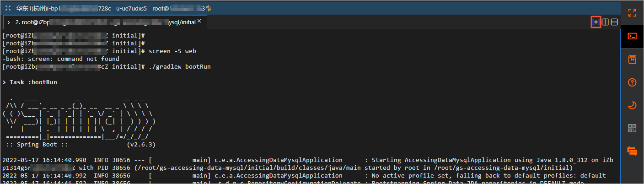The width and height of the screenshot is (644, 184).
Task: Click the Spring Boot (v2.6.3) version text
Action: 141,144
